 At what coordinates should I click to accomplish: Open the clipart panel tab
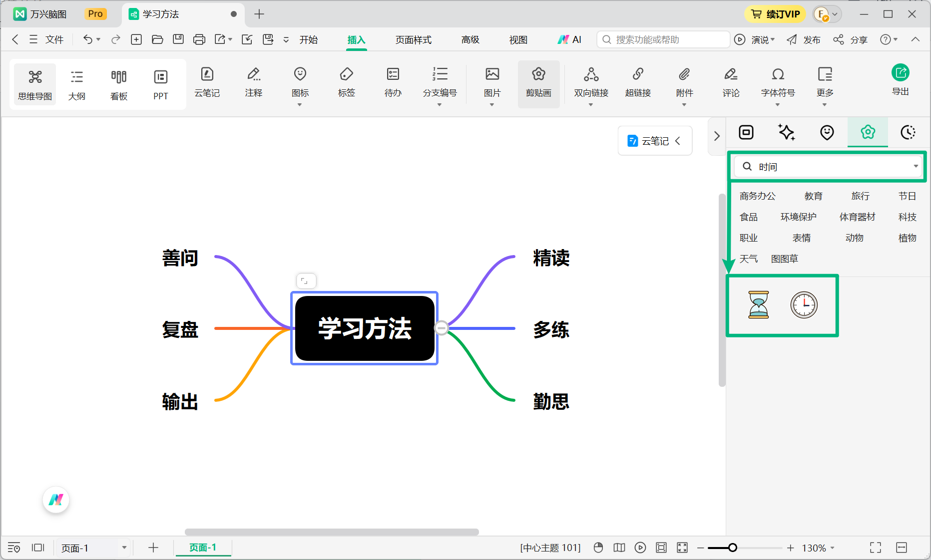(868, 132)
